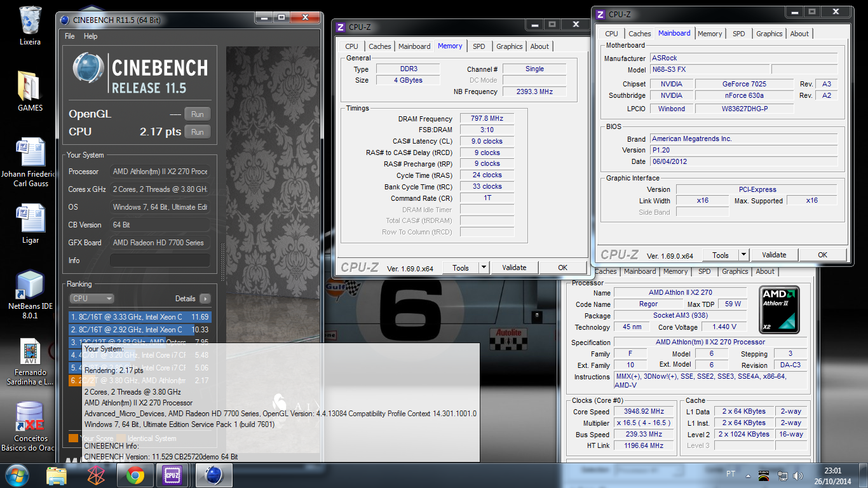Open the Help menu in Cinebench
This screenshot has width=868, height=488.
coord(91,36)
